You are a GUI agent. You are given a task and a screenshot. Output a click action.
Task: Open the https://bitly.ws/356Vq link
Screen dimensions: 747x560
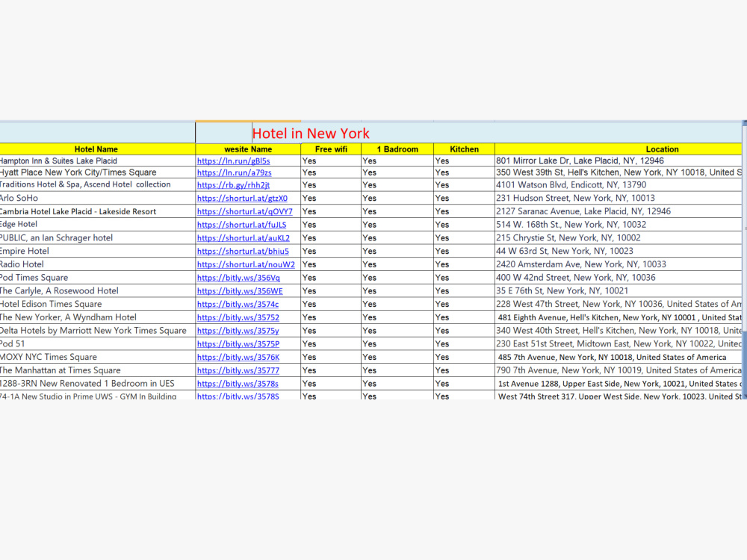tap(238, 278)
